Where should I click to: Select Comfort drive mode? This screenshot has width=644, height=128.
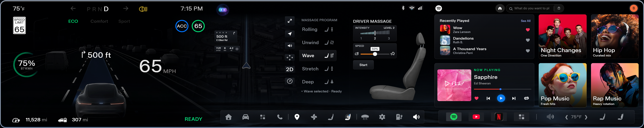99,21
